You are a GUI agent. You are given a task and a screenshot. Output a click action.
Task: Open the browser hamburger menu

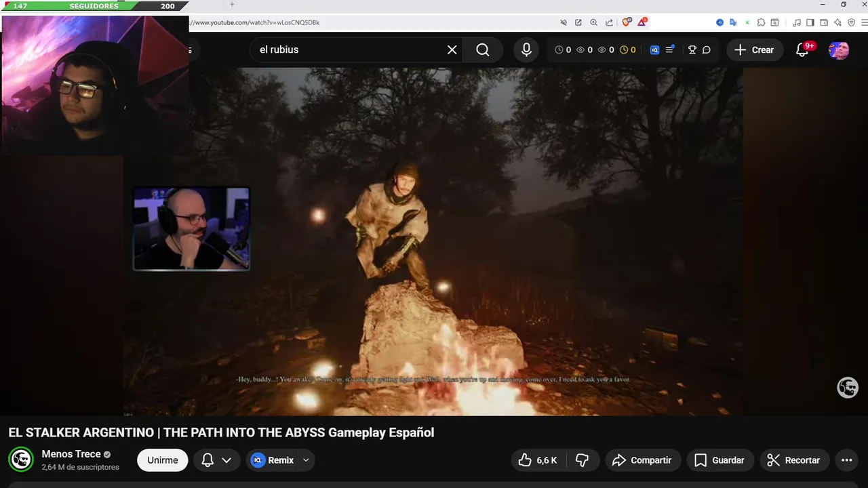coord(863,22)
